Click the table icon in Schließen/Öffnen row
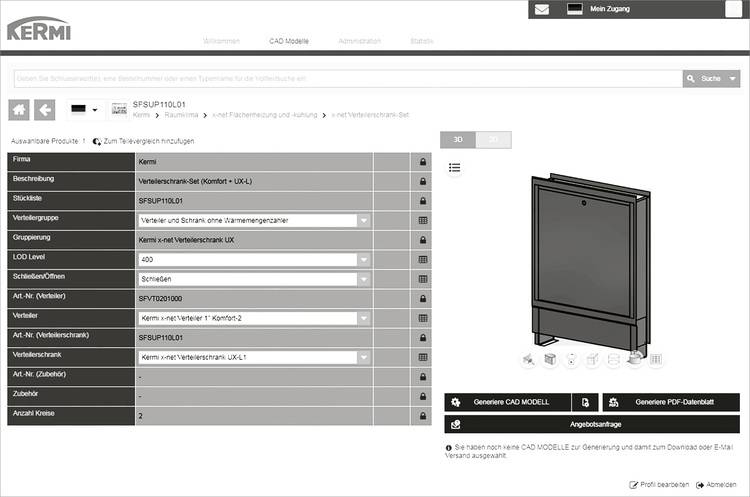This screenshot has width=750, height=497. (423, 279)
